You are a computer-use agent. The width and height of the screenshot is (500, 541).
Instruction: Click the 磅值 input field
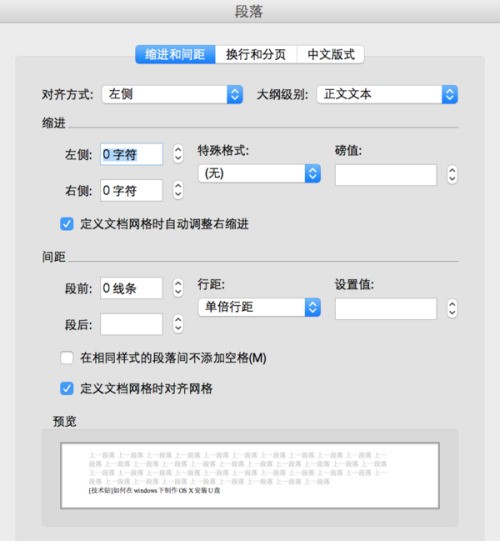[386, 175]
